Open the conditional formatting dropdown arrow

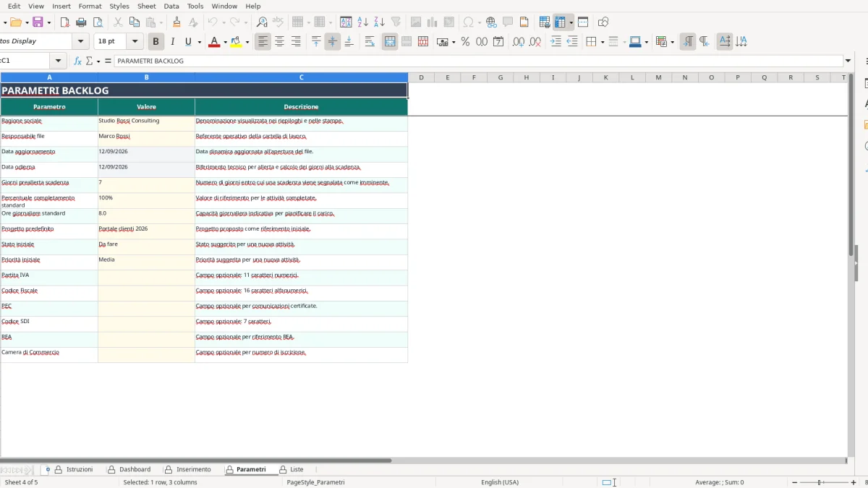672,42
